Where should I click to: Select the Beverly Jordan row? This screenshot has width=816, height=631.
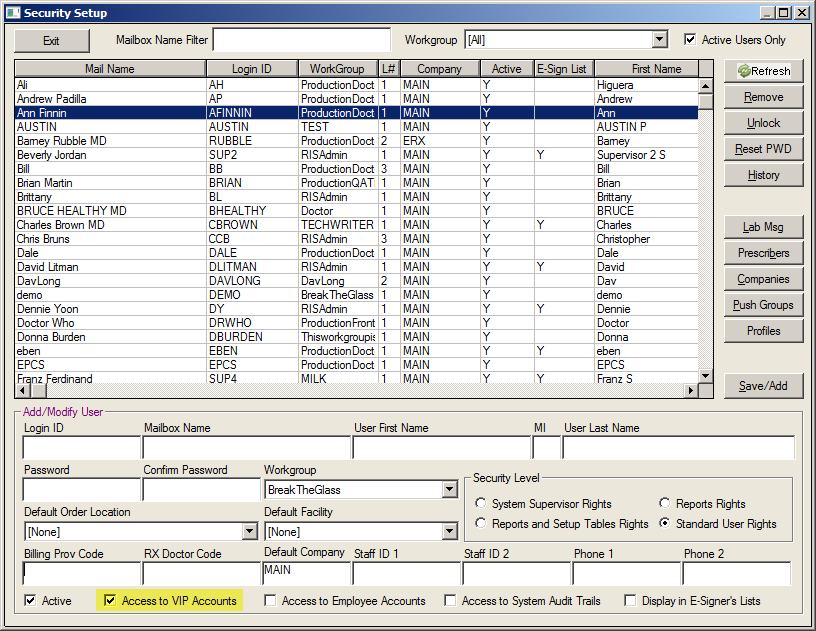(x=356, y=155)
